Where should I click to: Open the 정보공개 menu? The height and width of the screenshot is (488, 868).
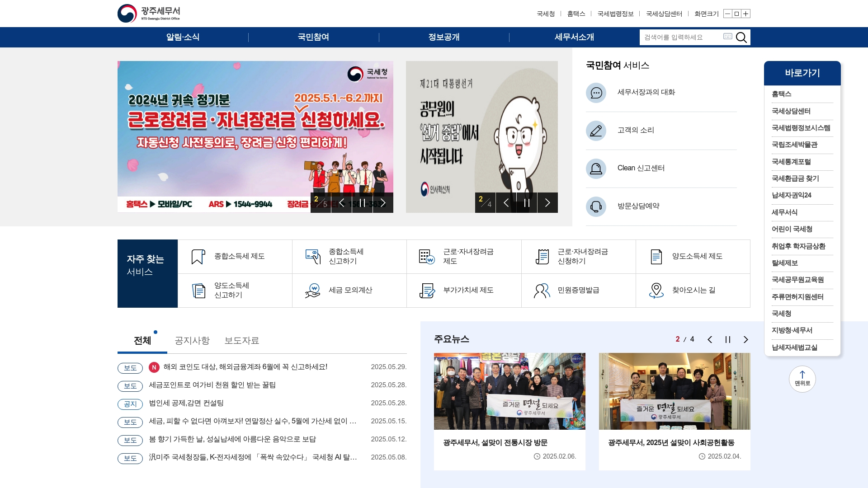(x=444, y=37)
